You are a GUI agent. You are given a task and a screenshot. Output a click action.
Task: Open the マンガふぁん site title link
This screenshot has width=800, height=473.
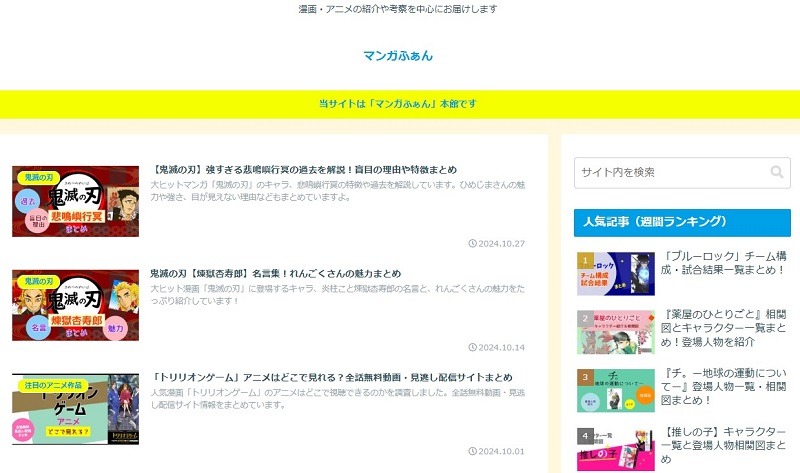click(x=398, y=56)
